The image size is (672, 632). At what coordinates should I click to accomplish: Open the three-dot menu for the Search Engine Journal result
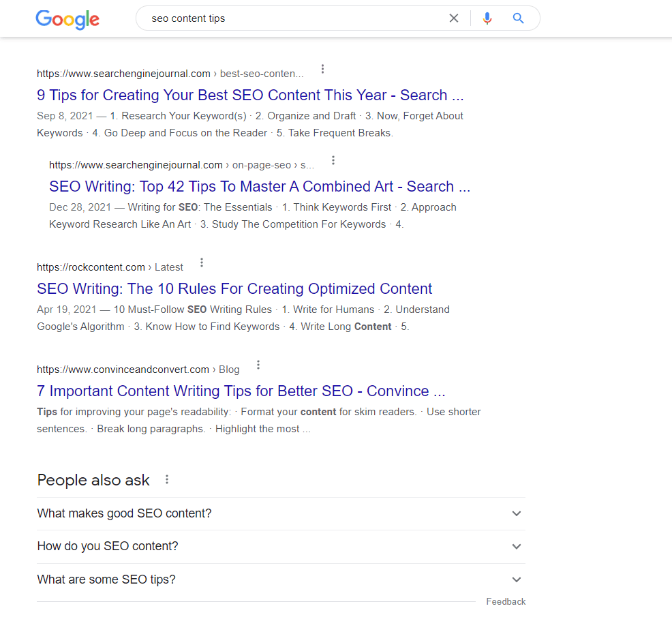pos(322,68)
